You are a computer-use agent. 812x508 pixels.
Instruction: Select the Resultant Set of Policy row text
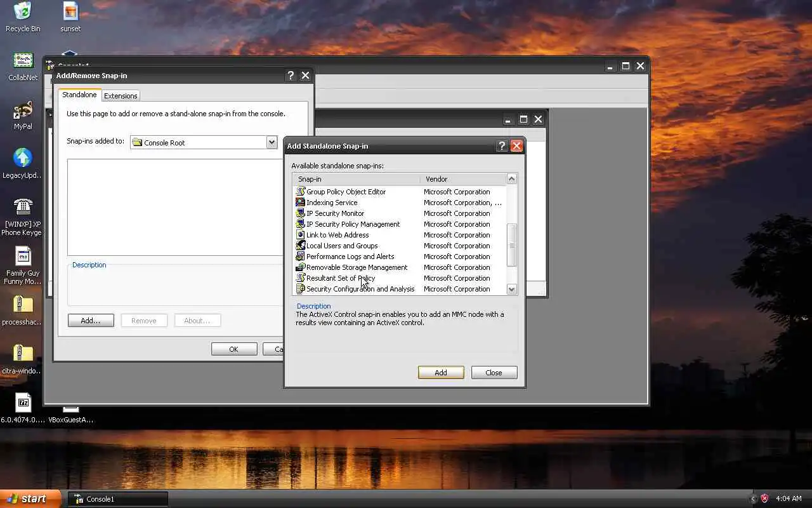341,278
